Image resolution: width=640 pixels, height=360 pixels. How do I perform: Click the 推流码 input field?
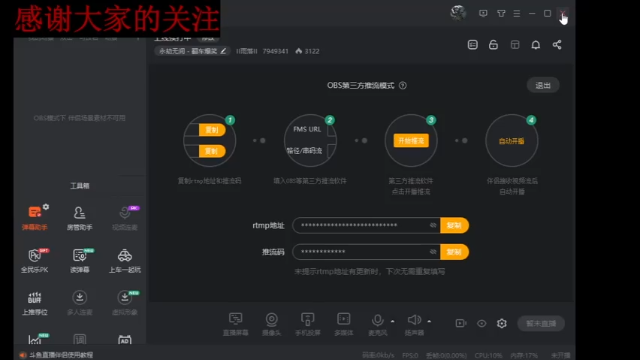pos(366,252)
